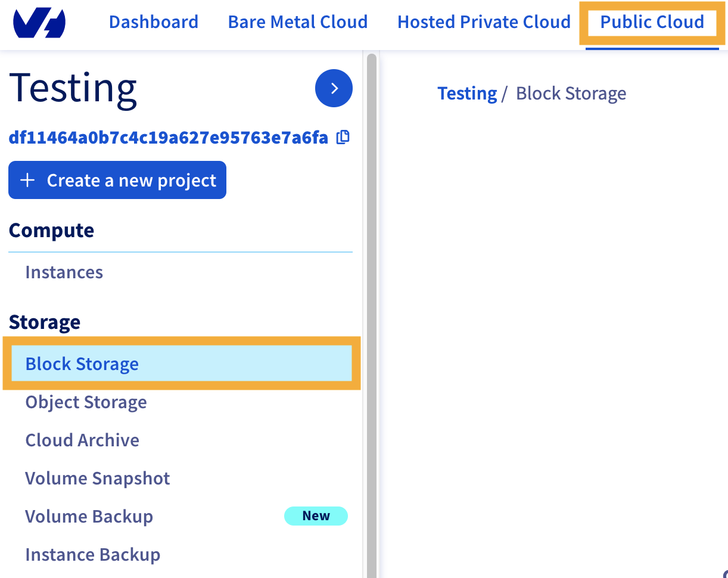Screen dimensions: 728x578
Task: Select the Public Cloud tab
Action: click(652, 22)
